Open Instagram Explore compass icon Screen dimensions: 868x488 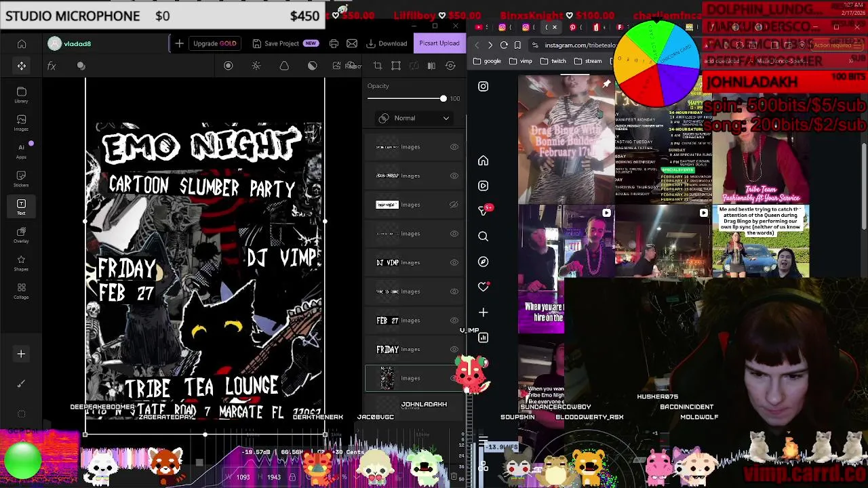coord(483,262)
